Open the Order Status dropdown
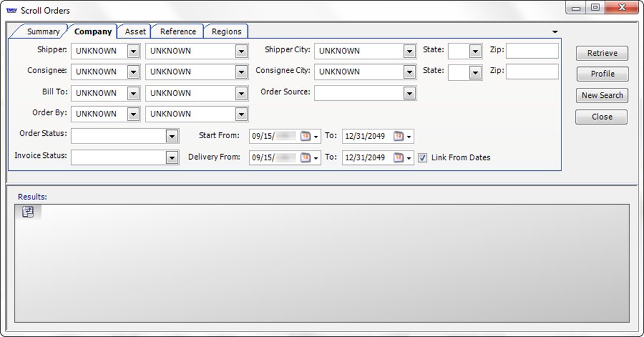Image resolution: width=644 pixels, height=337 pixels. [172, 136]
